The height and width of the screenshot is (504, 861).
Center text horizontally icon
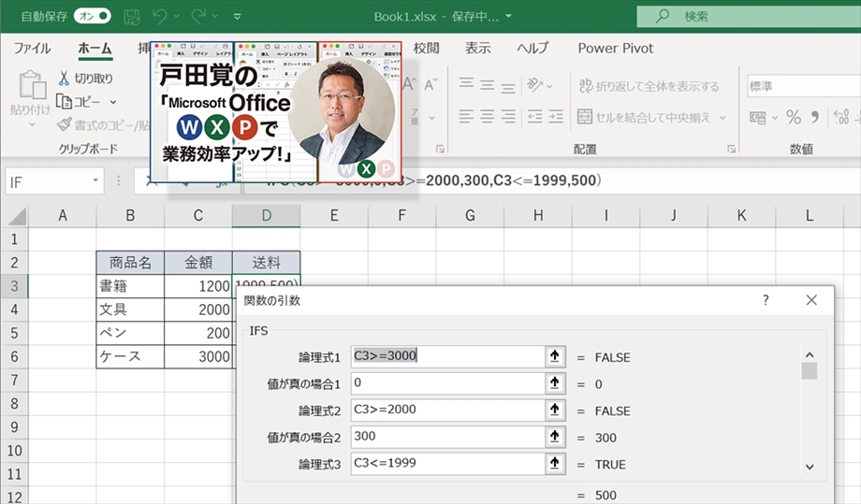click(487, 116)
